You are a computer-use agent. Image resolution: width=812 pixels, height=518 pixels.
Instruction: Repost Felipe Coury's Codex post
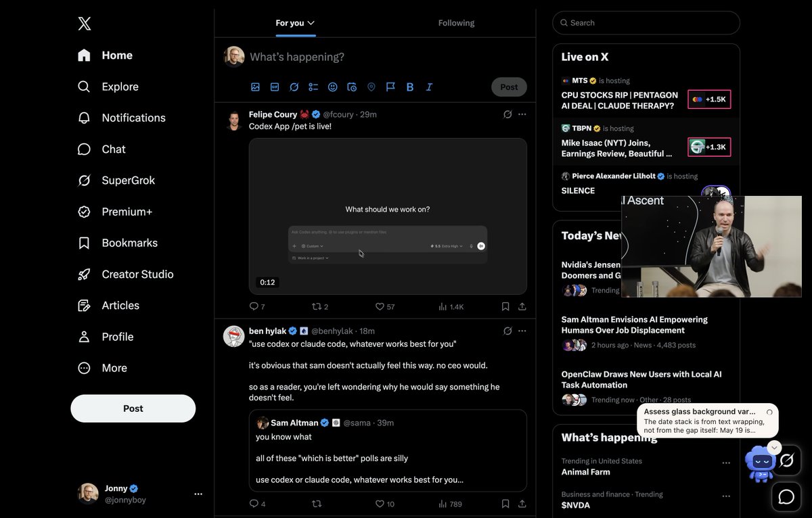[x=319, y=306]
